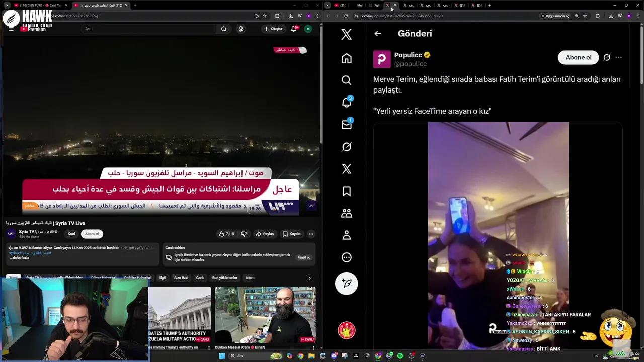Image resolution: width=644 pixels, height=362 pixels.
Task: Open Bookmarks in X sidebar
Action: tap(346, 191)
